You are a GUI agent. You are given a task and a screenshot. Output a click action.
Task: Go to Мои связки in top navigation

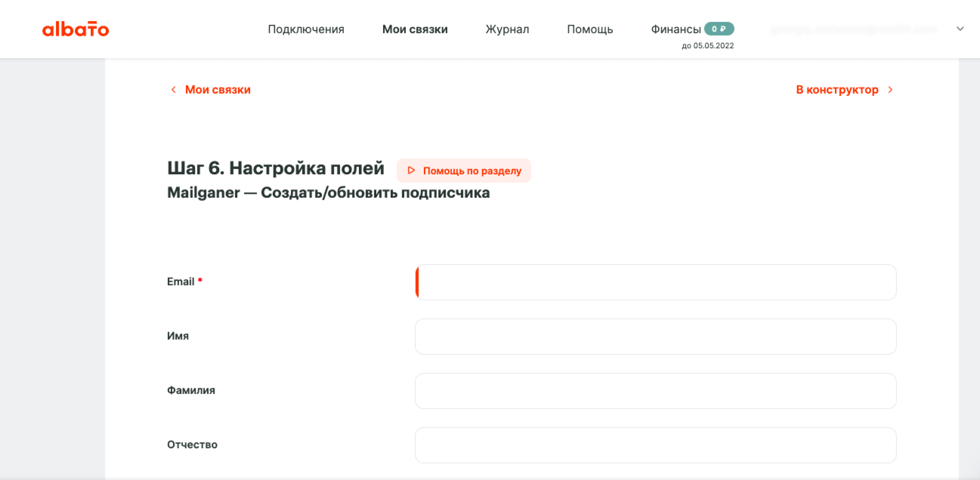tap(415, 29)
